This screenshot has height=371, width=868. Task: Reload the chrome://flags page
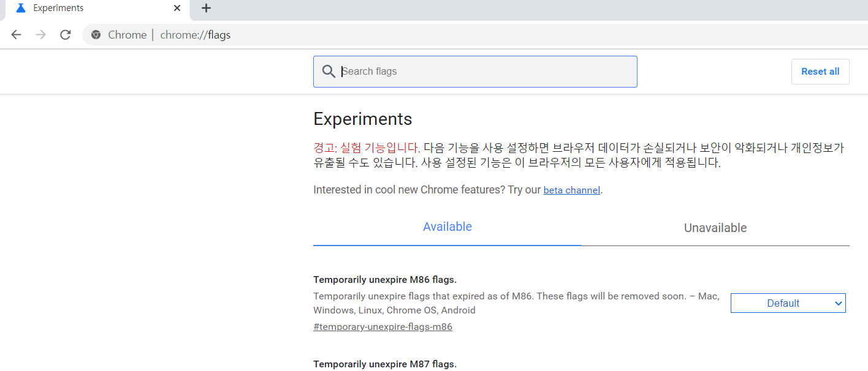[x=66, y=35]
